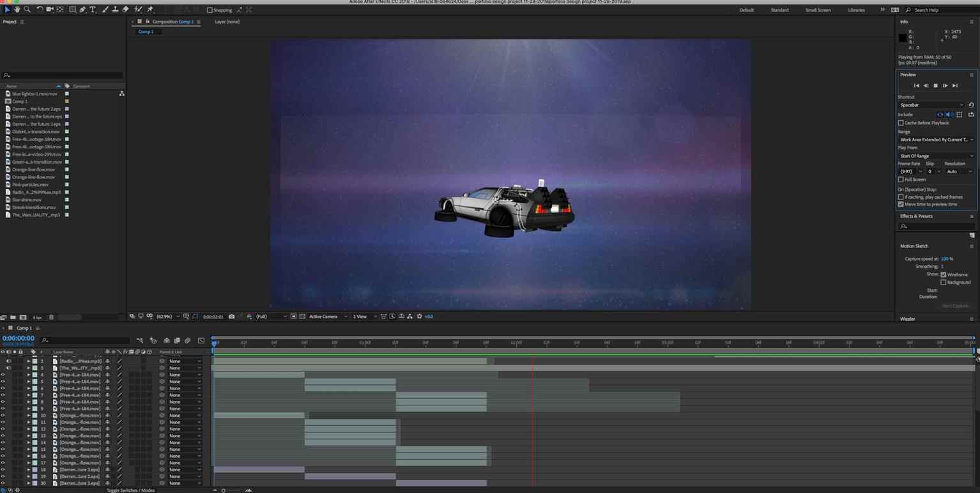The height and width of the screenshot is (493, 980).
Task: Enable the Snapping checkbox
Action: tap(210, 10)
